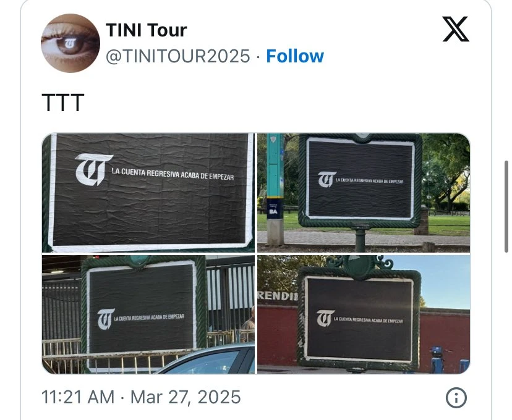This screenshot has width=512, height=420.
Task: Open the red wall billboard photo
Action: (x=364, y=314)
